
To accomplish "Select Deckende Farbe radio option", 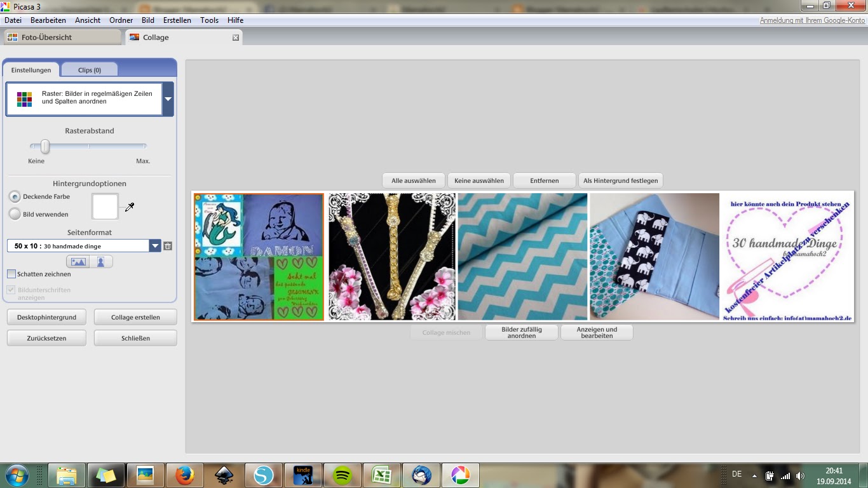I will pos(15,197).
